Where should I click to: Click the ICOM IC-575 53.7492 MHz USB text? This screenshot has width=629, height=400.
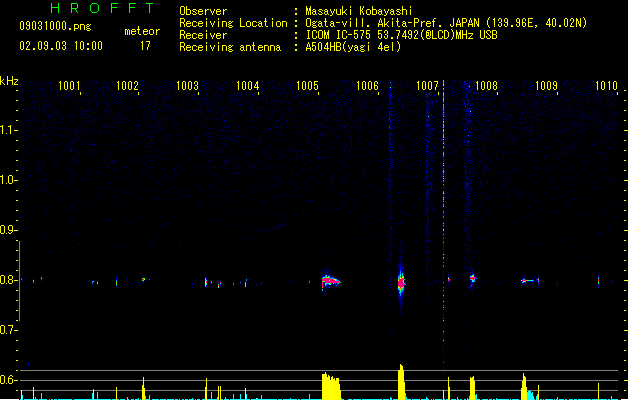(402, 35)
